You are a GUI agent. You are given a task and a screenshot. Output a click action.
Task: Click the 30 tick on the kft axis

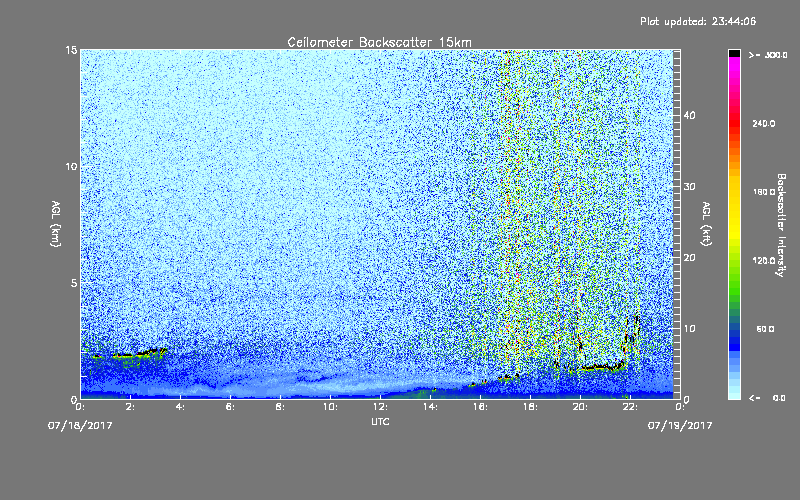pos(689,187)
